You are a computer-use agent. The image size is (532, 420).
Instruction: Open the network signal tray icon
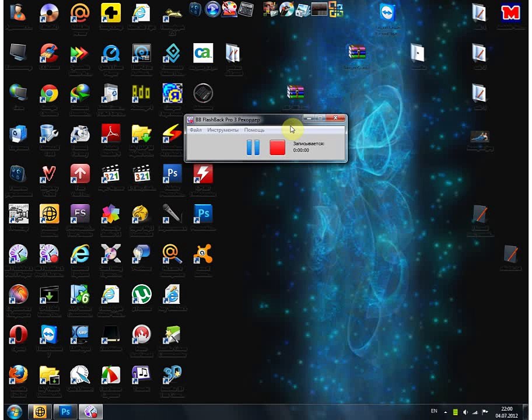point(475,412)
